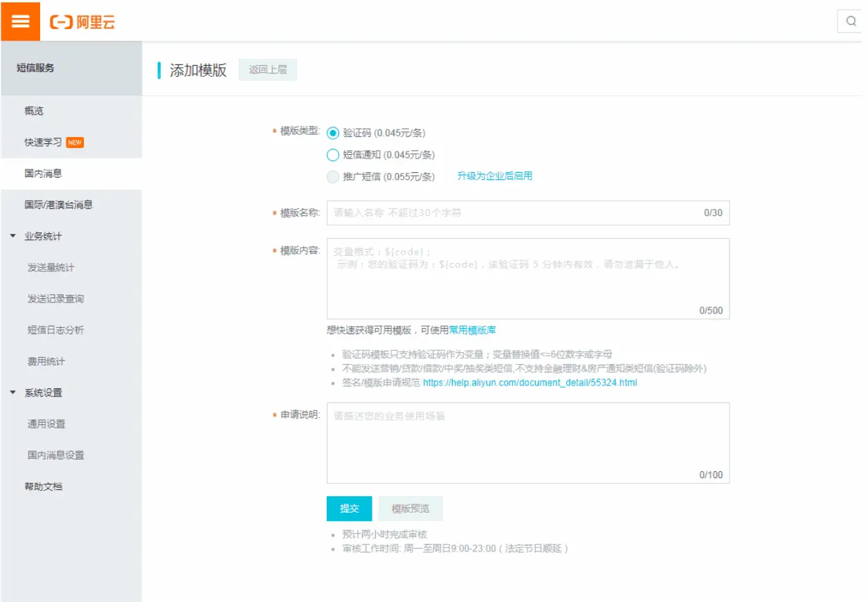The height and width of the screenshot is (602, 868).
Task: Open 国际/港澳台消息 in the sidebar
Action: pyautogui.click(x=59, y=205)
